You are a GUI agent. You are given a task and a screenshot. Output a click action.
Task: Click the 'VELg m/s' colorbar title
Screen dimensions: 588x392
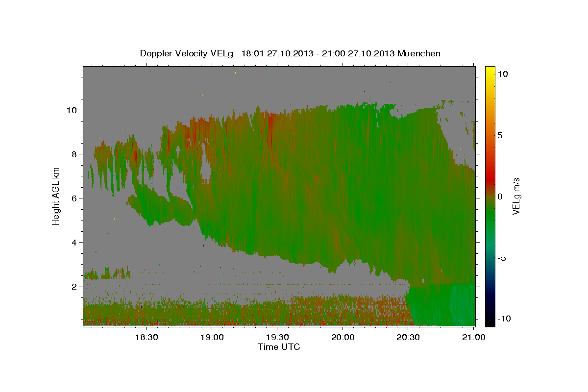click(x=516, y=196)
